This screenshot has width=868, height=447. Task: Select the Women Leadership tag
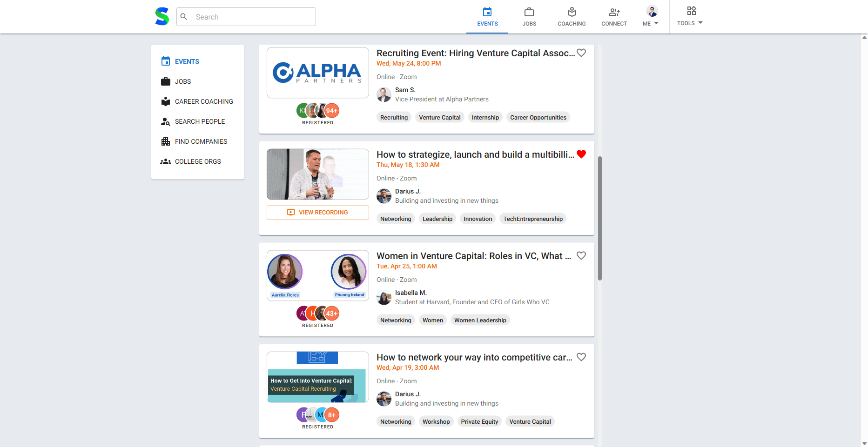480,320
